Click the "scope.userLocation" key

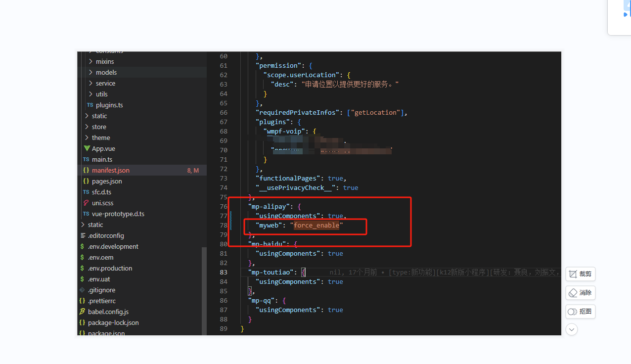(301, 75)
